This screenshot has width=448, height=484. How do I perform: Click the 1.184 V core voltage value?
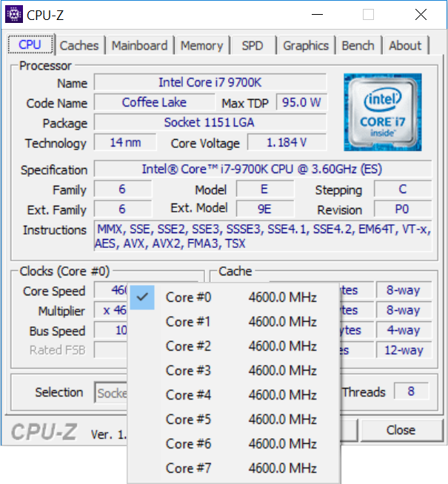click(x=287, y=142)
